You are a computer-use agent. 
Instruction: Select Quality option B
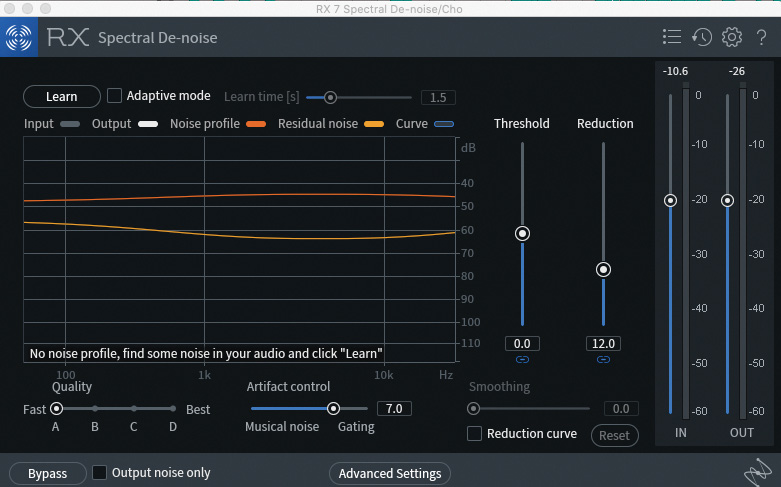tap(95, 409)
